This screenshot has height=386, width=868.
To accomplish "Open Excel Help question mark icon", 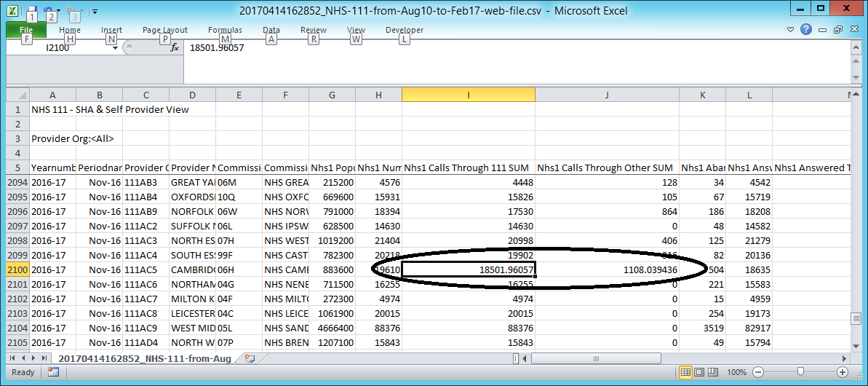I will coord(806,29).
